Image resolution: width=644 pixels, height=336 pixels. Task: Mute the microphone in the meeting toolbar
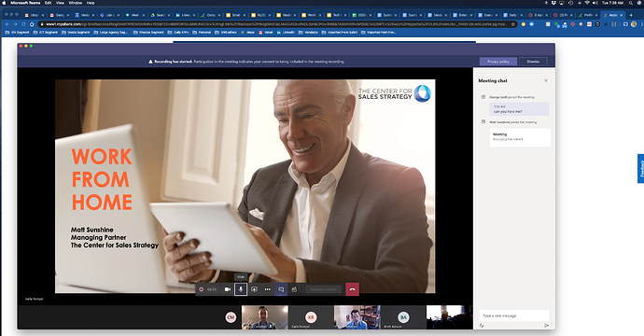coord(241,289)
